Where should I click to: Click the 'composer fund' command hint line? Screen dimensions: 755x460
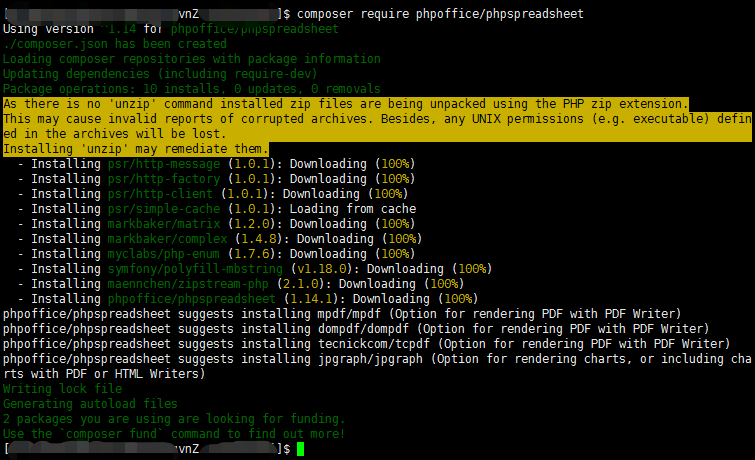[x=174, y=434]
